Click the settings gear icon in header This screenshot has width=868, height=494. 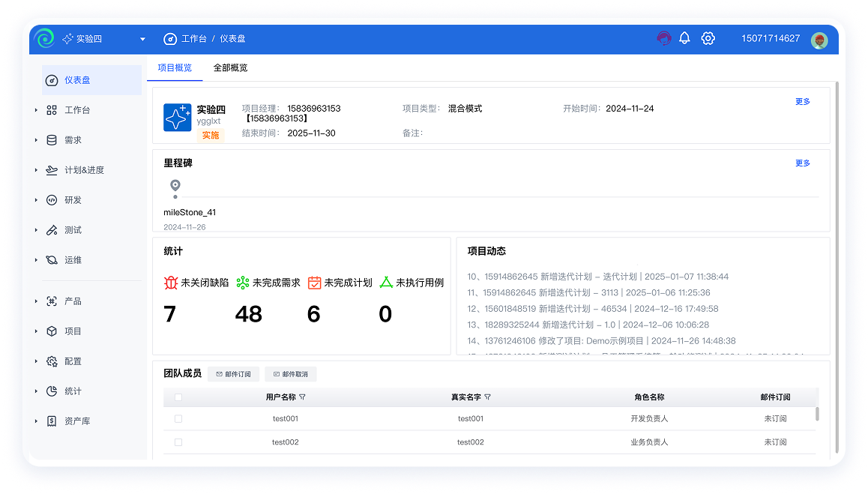click(x=708, y=37)
